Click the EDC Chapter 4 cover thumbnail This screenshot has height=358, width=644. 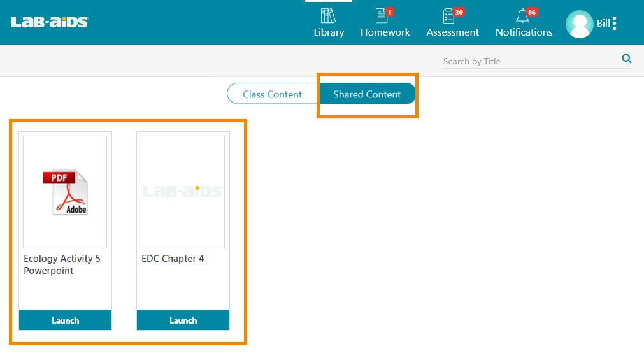[183, 192]
